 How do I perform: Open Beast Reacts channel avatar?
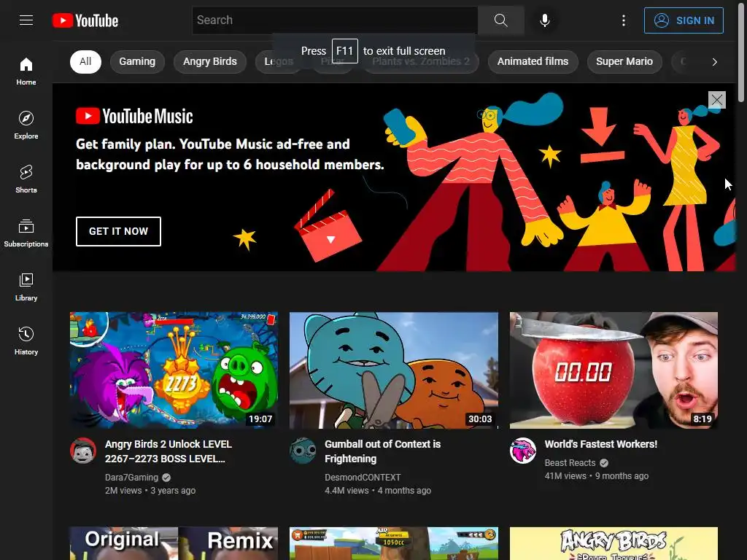tap(522, 451)
